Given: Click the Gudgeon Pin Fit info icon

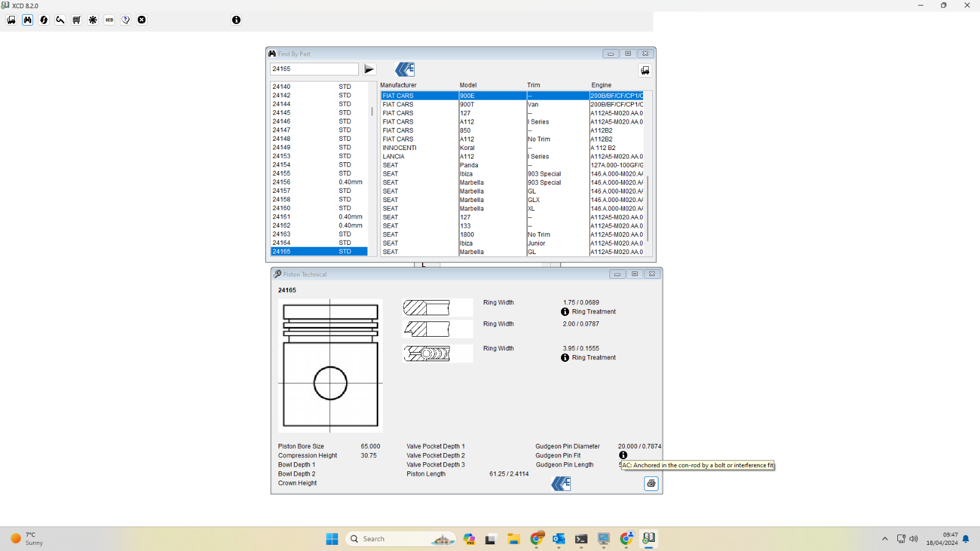Looking at the screenshot, I should coord(623,455).
